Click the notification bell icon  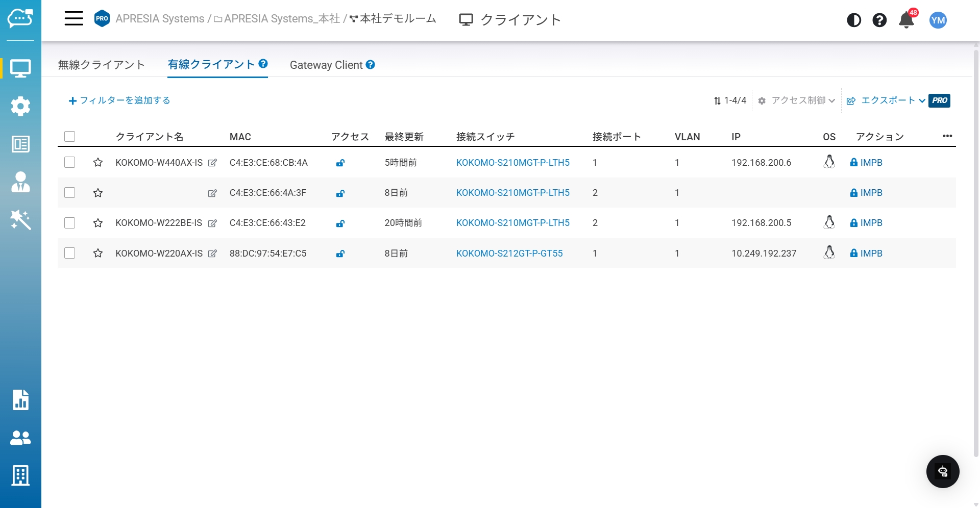(906, 20)
